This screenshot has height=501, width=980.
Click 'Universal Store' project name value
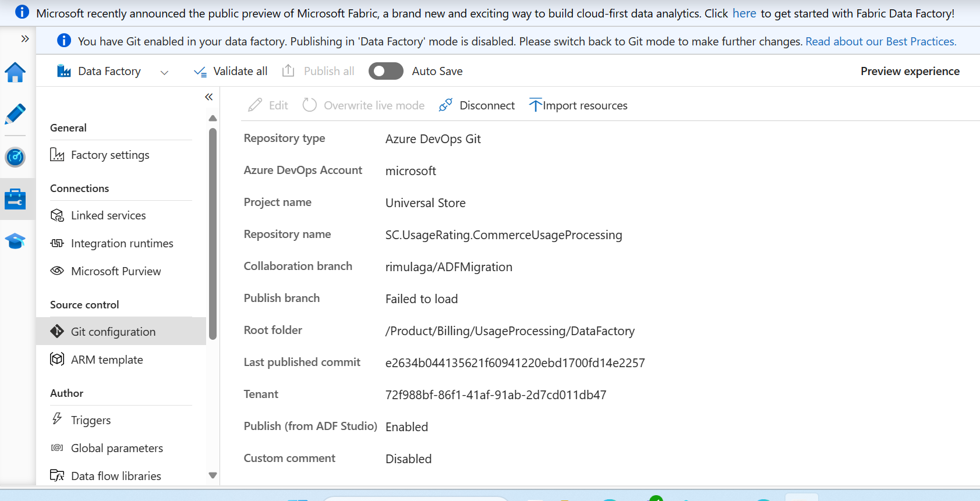click(x=426, y=203)
